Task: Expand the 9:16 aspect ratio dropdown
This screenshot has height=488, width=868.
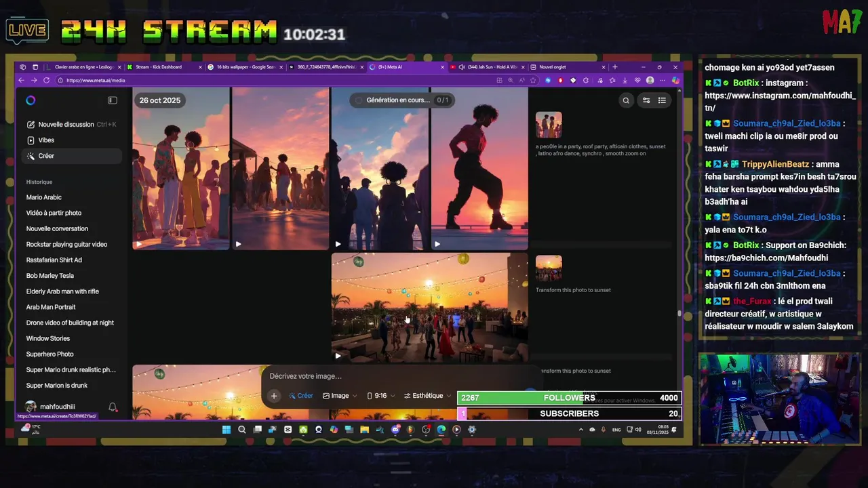Action: [x=380, y=396]
